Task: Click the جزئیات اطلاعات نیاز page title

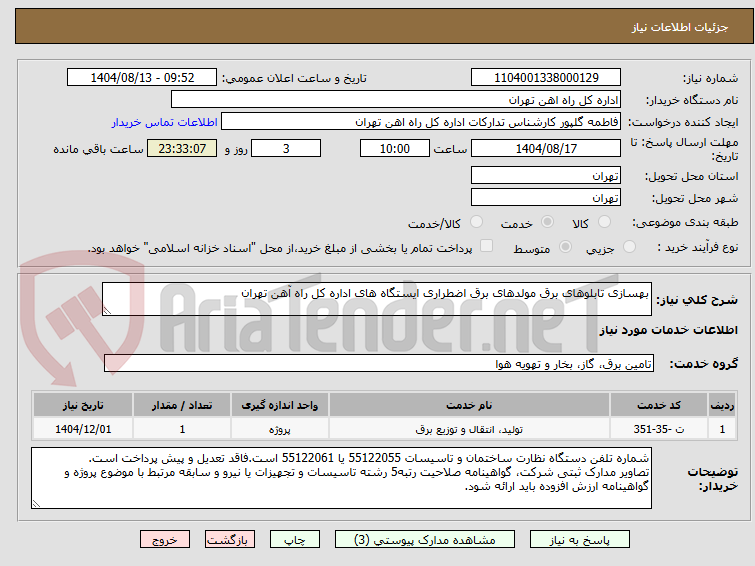Action: 679,27
